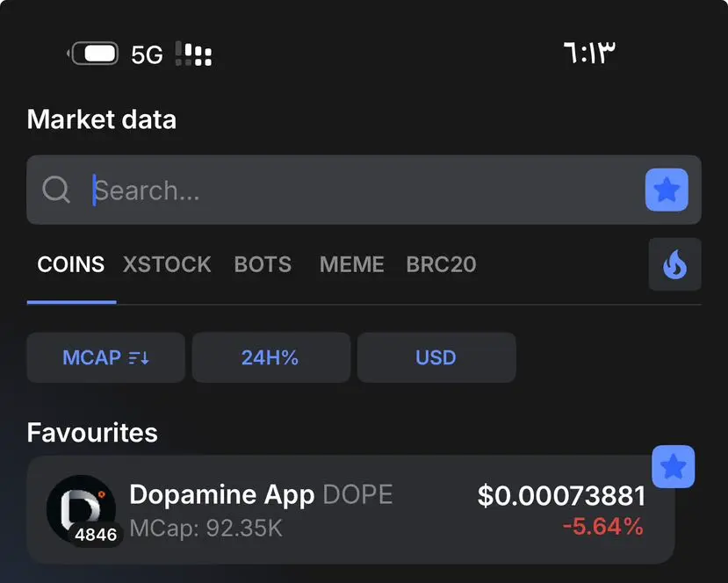
Task: Switch the USD currency selector
Action: click(x=436, y=357)
